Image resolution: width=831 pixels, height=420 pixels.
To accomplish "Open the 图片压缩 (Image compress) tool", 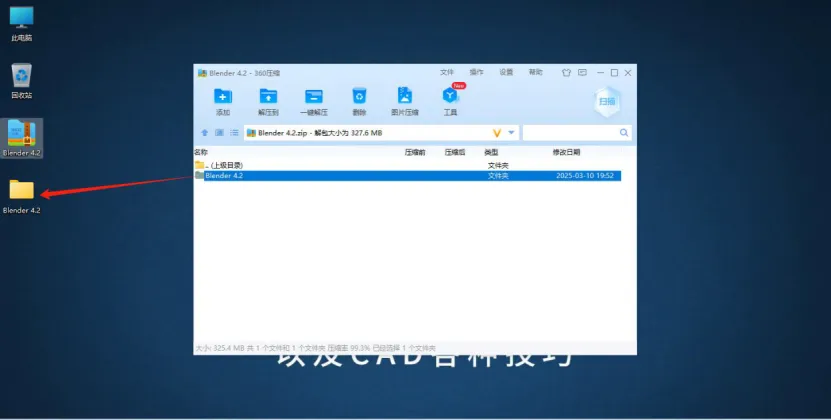I will click(405, 101).
